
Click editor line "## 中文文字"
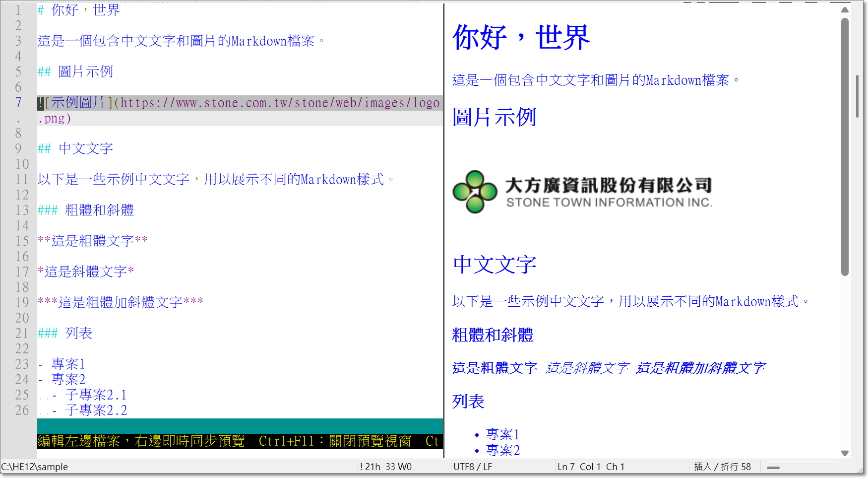click(75, 148)
